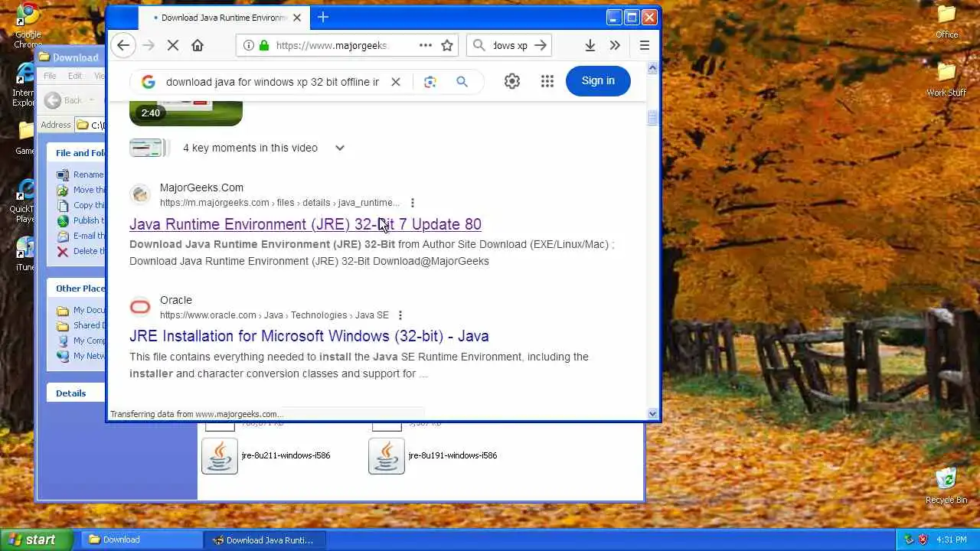Open page actions three-dot menu in address bar
This screenshot has height=551, width=980.
(426, 45)
